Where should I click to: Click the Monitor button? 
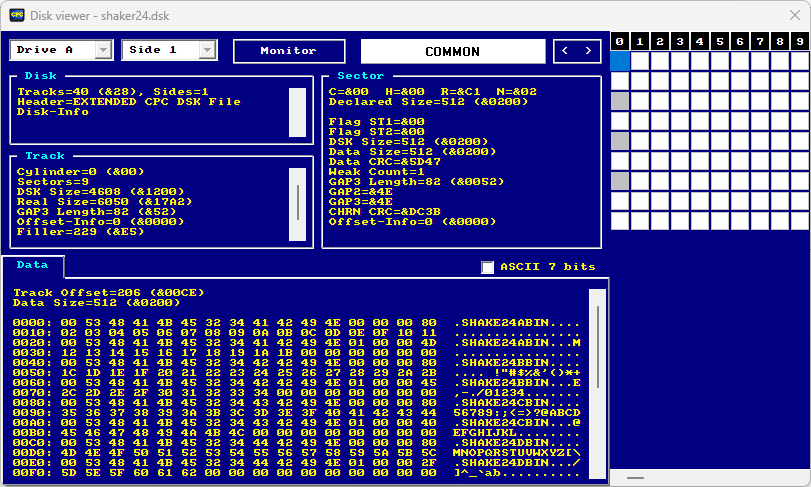[x=289, y=51]
